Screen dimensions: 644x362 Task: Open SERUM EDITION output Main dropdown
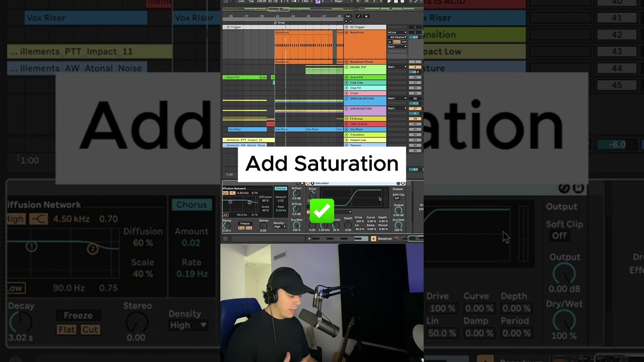397,108
